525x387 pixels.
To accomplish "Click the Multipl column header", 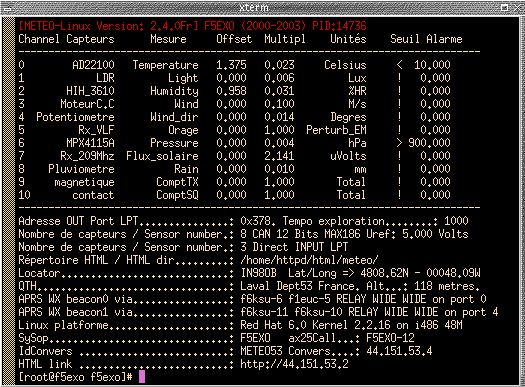I will coord(285,39).
